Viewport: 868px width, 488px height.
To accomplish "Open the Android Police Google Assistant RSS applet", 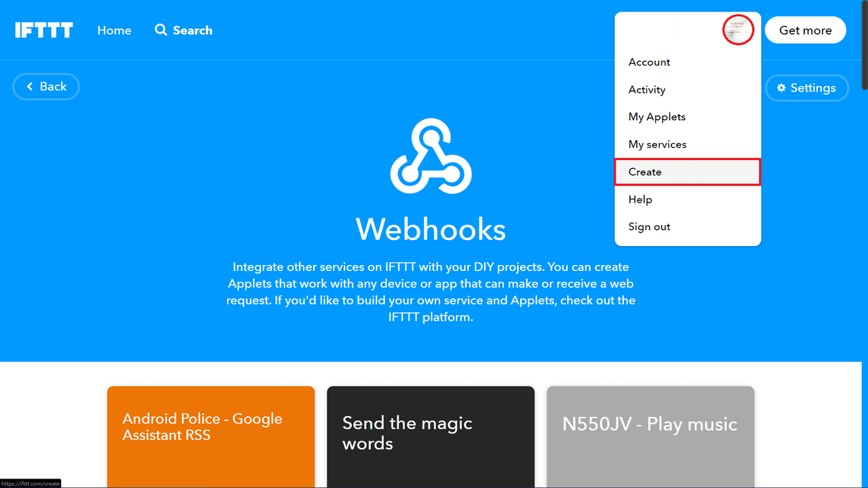I will pyautogui.click(x=211, y=437).
